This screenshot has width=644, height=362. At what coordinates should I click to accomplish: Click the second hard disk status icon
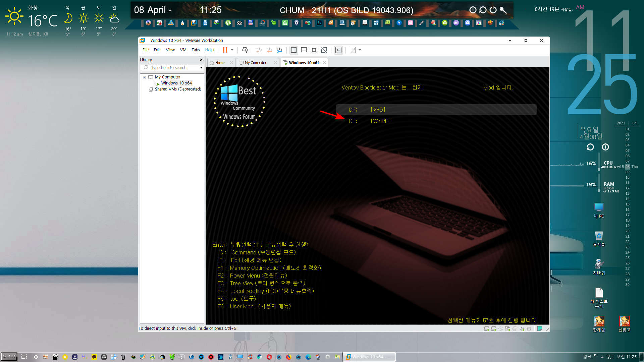(x=493, y=328)
